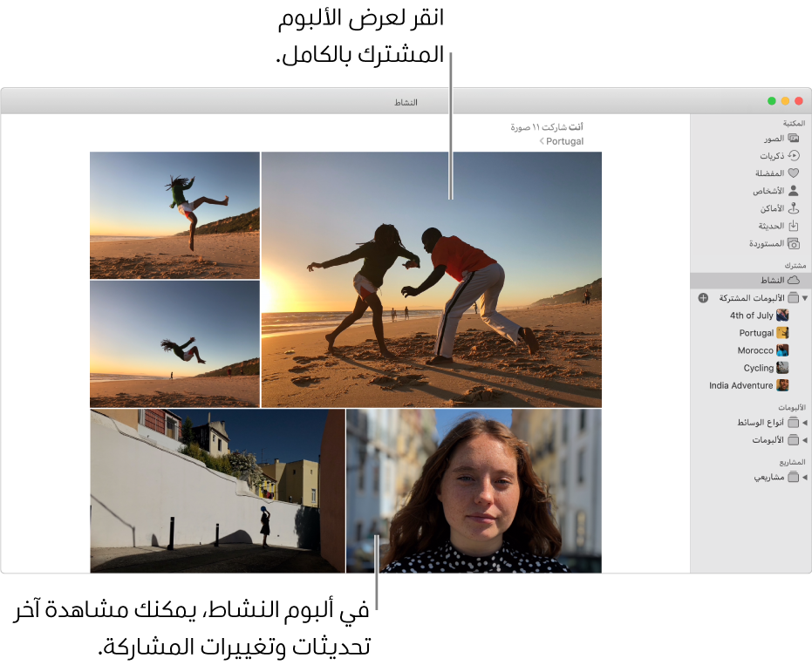Open the Photos (الصور) library item
The height and width of the screenshot is (672, 812).
pyautogui.click(x=773, y=139)
